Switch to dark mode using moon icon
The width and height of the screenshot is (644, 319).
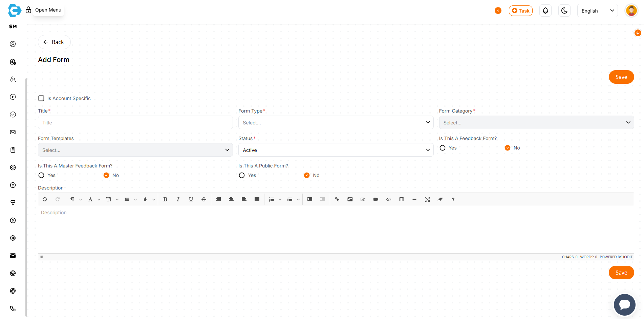coord(564,11)
